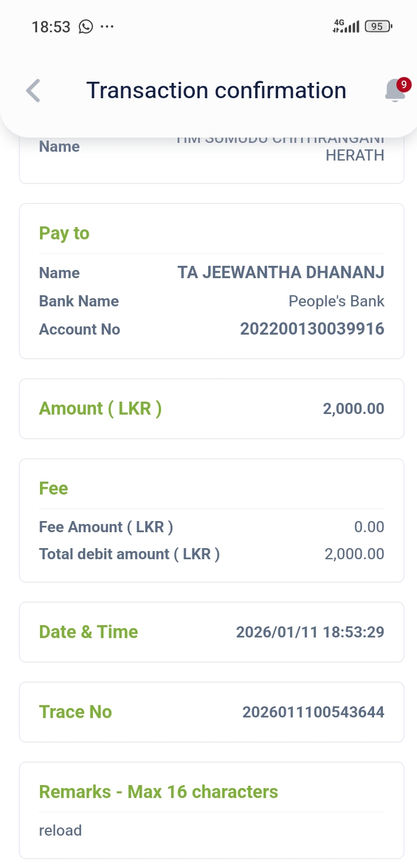The width and height of the screenshot is (417, 868).
Task: Tap the three-dots status bar overflow icon
Action: [106, 27]
